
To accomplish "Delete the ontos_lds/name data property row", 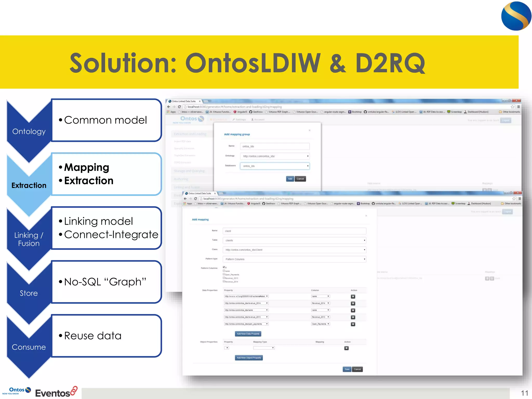I will [x=353, y=310].
